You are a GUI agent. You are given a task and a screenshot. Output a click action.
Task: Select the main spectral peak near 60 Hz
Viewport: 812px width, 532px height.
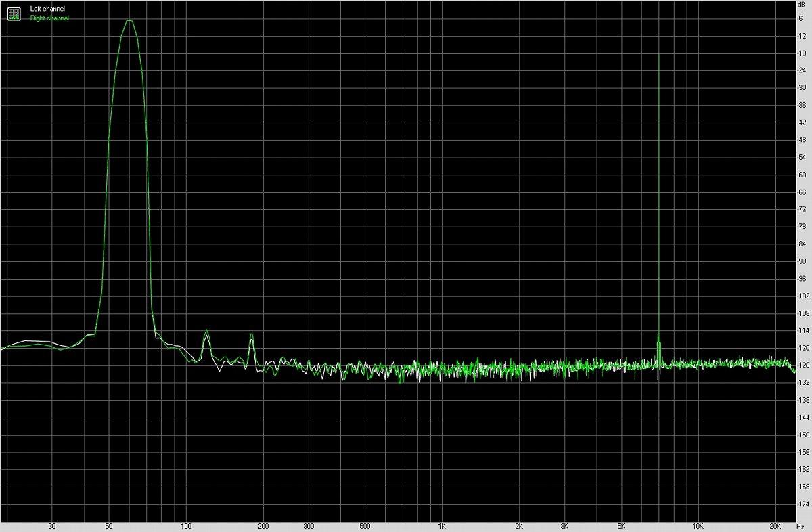click(x=129, y=22)
